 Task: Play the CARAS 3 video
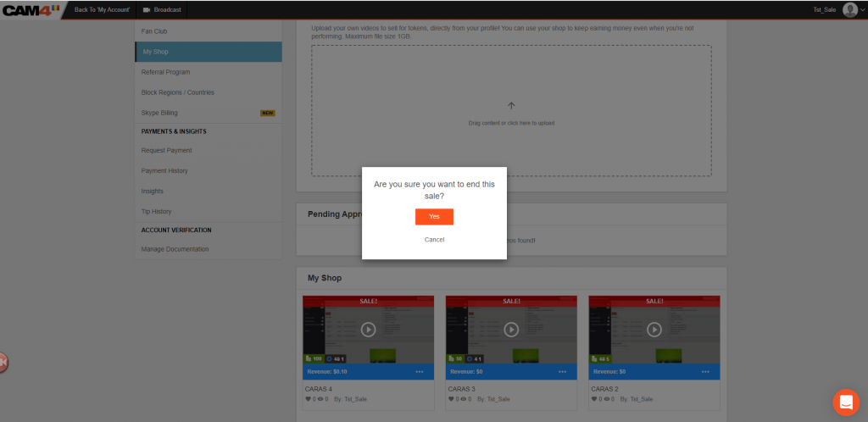(x=511, y=330)
